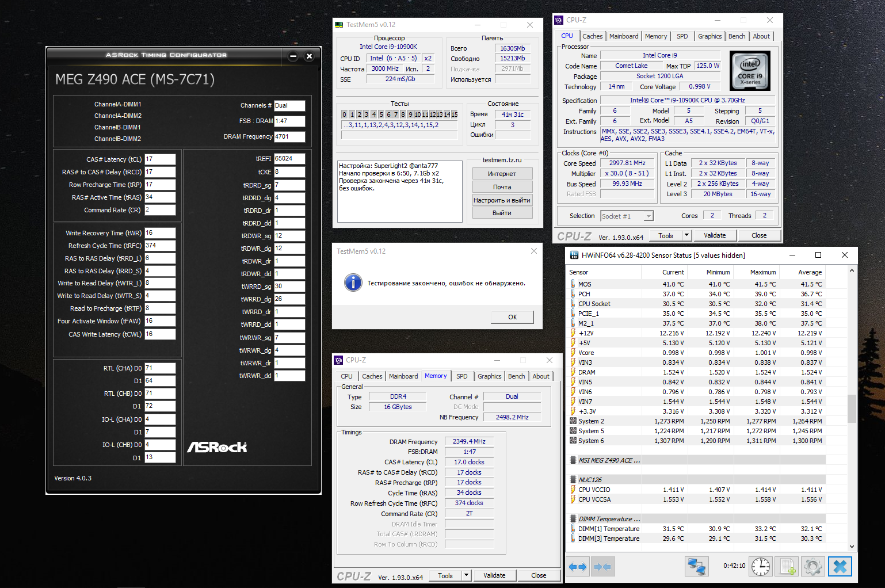Select the CPU VCCSA row in HWiNFO64

[696, 499]
